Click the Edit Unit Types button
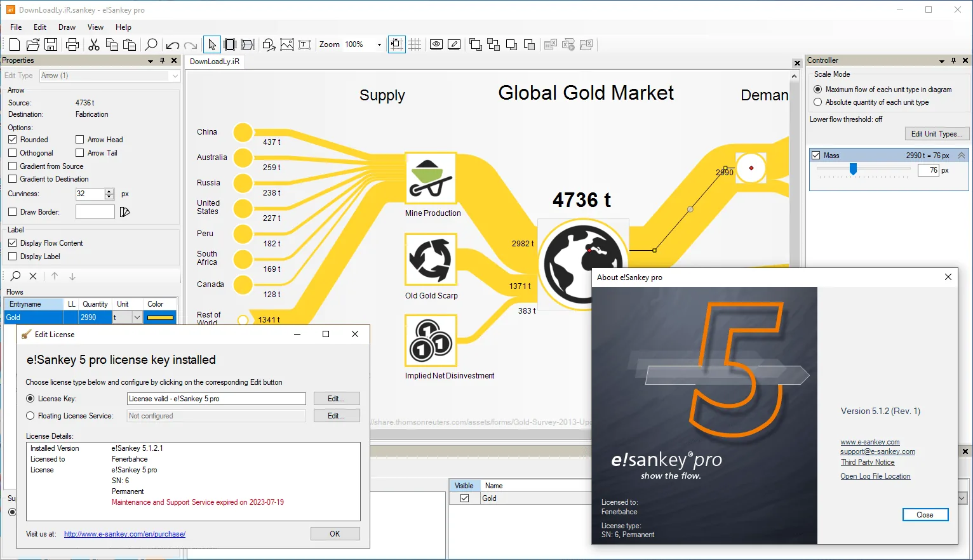This screenshot has width=973, height=560. point(936,134)
